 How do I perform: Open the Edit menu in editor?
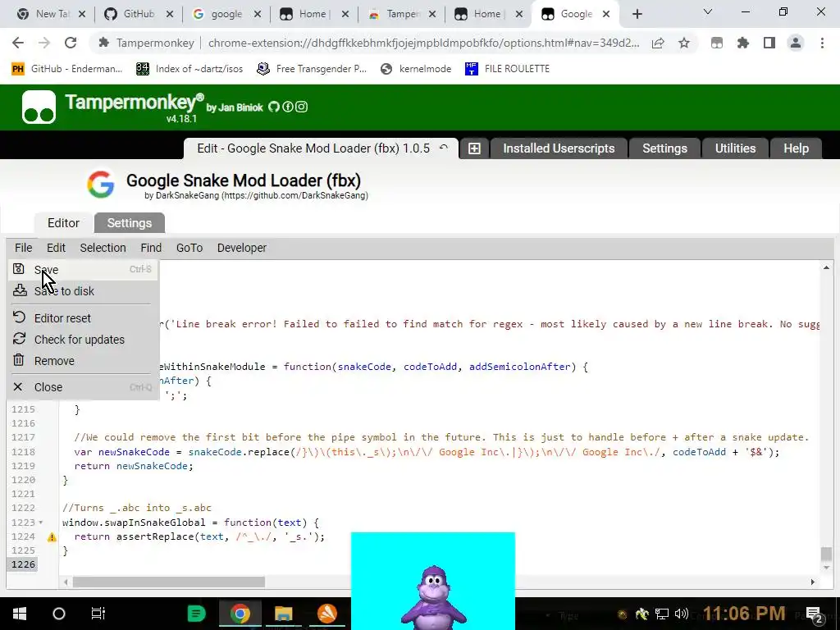click(56, 248)
